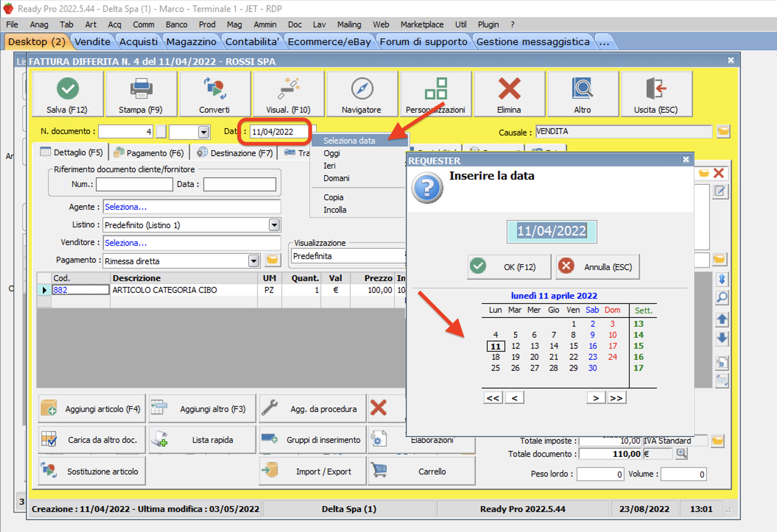Screen dimensions: 777x532
Task: Click reference Num. input field
Action: click(x=134, y=184)
